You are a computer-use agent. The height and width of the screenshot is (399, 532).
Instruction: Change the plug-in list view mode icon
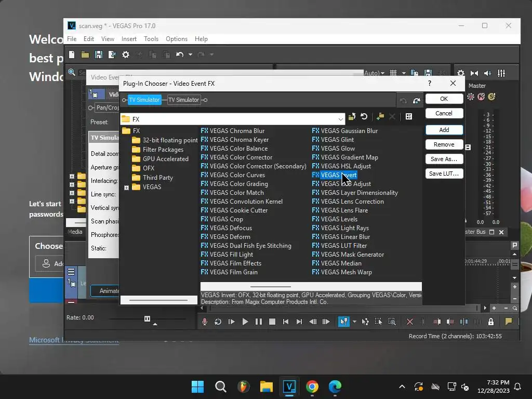coord(409,117)
